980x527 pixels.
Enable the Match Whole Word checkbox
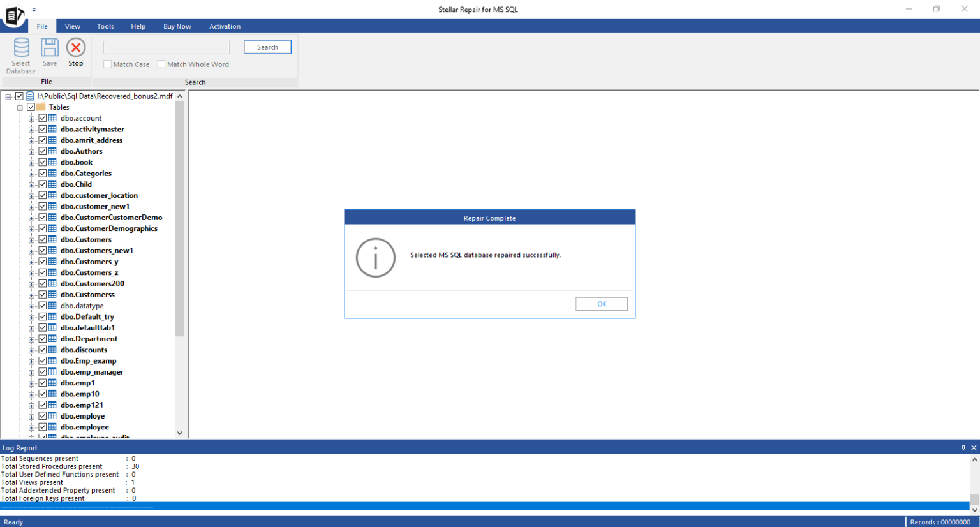[x=161, y=64]
